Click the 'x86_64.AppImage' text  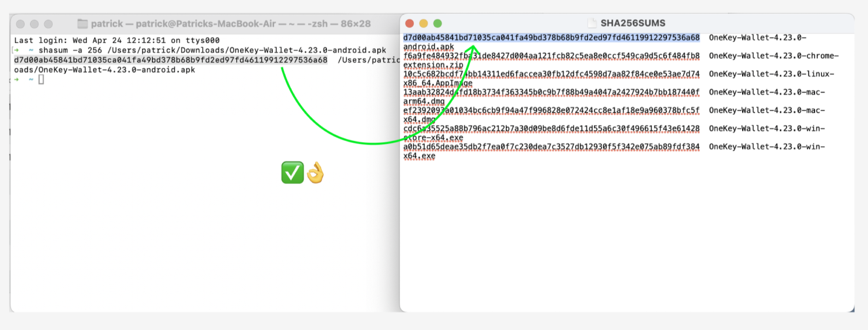tap(438, 83)
